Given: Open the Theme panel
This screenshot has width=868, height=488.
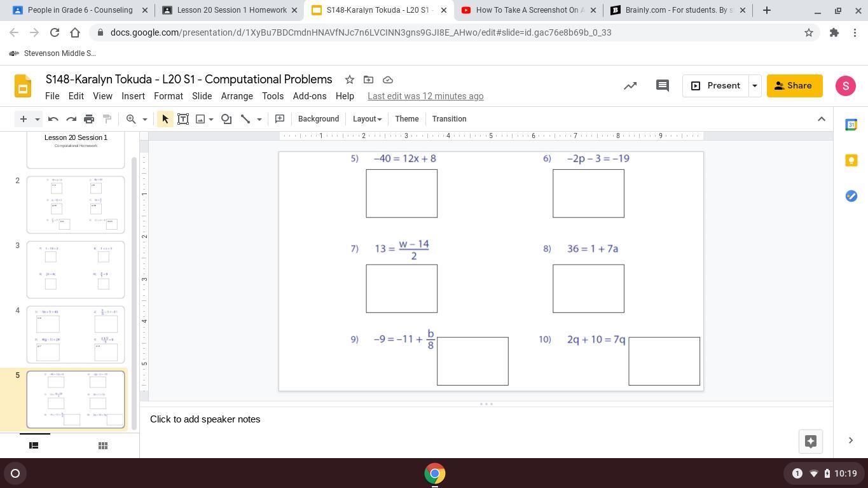Looking at the screenshot, I should click(x=407, y=119).
